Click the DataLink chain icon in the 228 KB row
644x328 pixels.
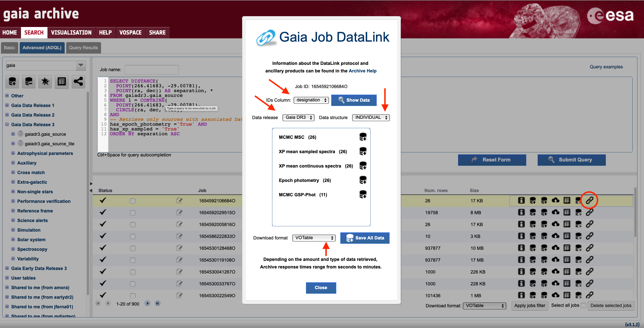(589, 284)
